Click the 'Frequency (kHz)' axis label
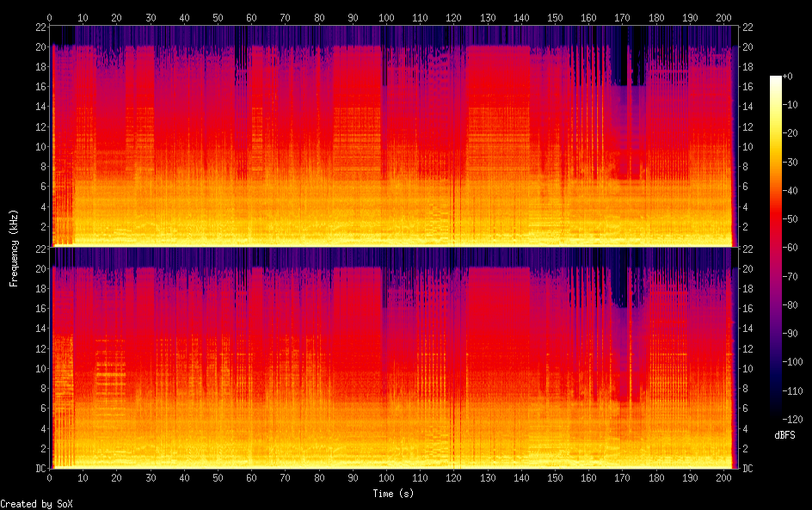Viewport: 812px width, 510px height. (14, 248)
